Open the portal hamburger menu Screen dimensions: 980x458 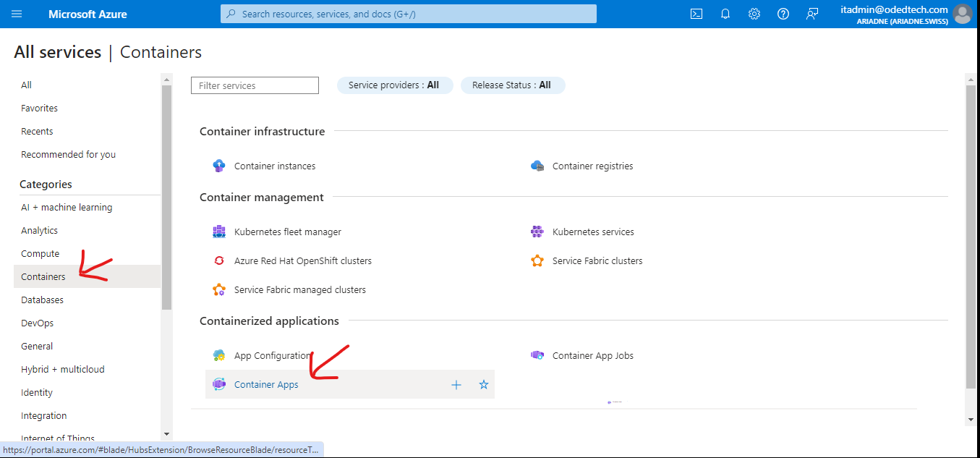17,14
